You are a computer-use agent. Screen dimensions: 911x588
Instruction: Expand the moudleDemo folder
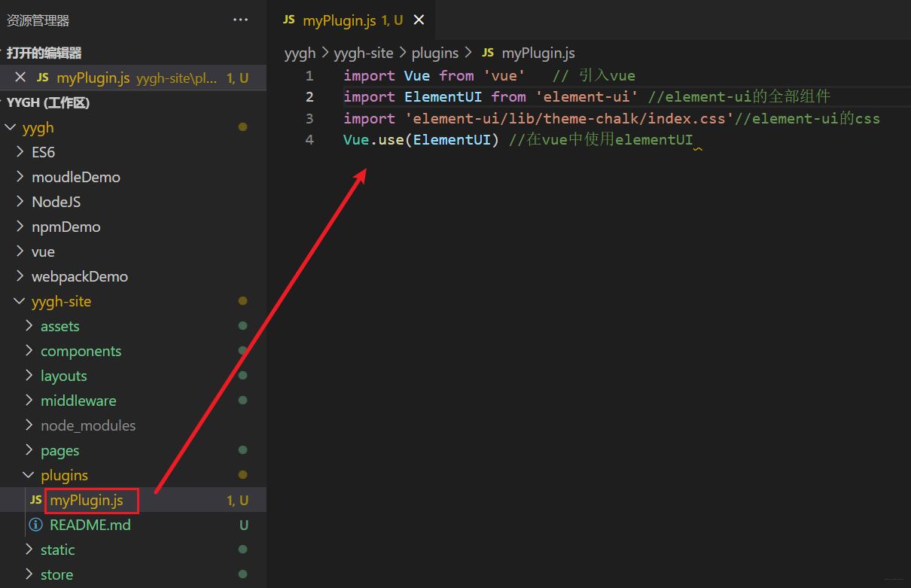20,177
